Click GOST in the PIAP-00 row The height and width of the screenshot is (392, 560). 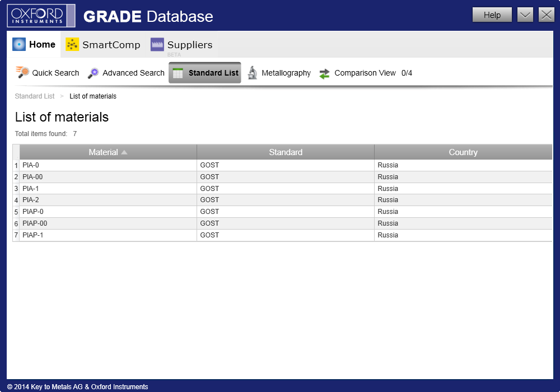point(209,223)
